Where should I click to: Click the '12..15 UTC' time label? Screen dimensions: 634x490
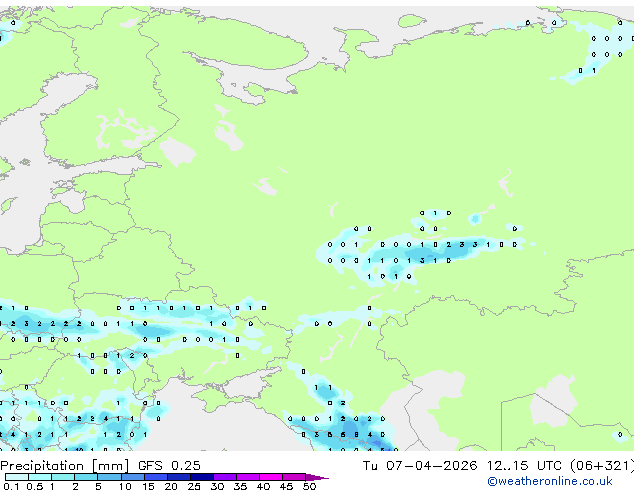pyautogui.click(x=524, y=466)
